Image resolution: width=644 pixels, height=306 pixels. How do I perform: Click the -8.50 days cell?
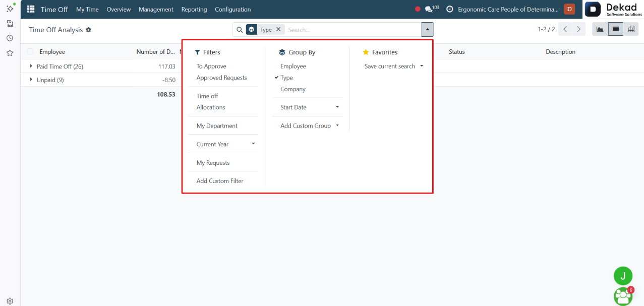[x=168, y=80]
